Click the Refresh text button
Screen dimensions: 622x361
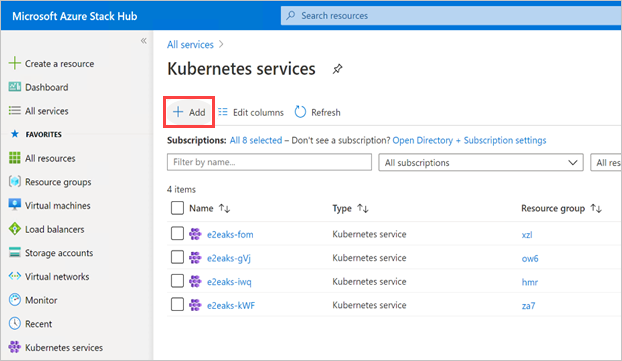coord(326,113)
